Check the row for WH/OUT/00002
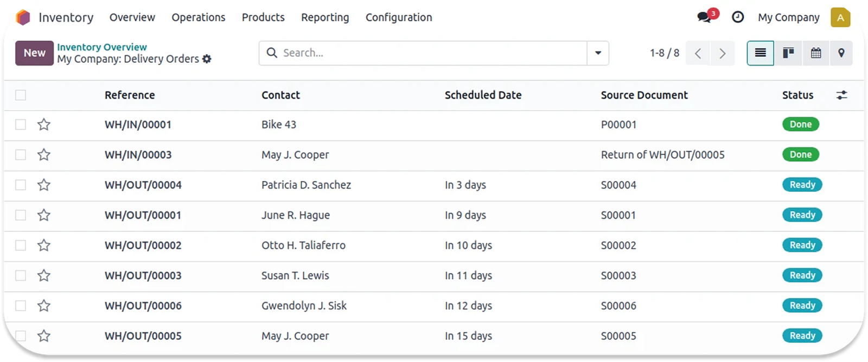 point(21,245)
